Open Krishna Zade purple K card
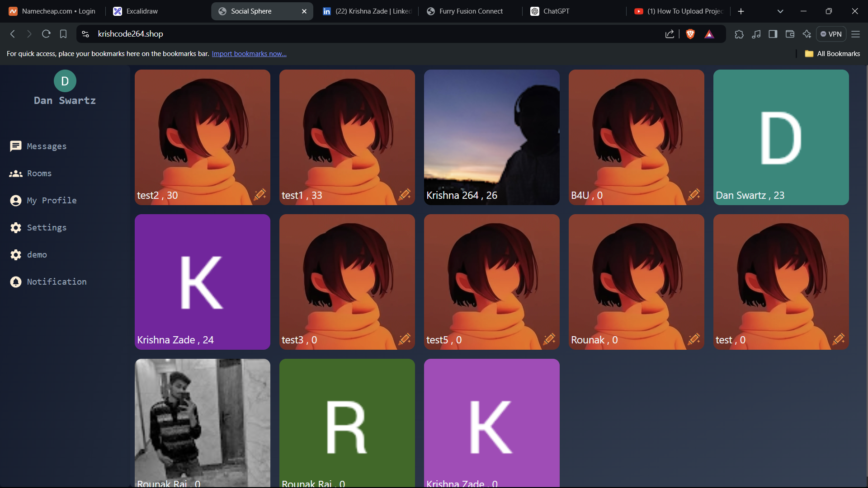868x488 pixels. click(202, 282)
